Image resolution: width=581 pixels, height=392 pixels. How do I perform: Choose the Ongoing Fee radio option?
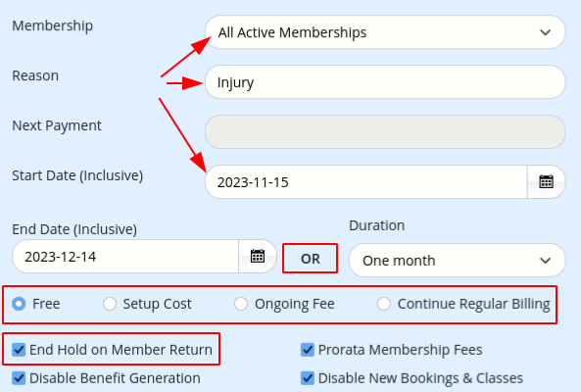tap(241, 304)
